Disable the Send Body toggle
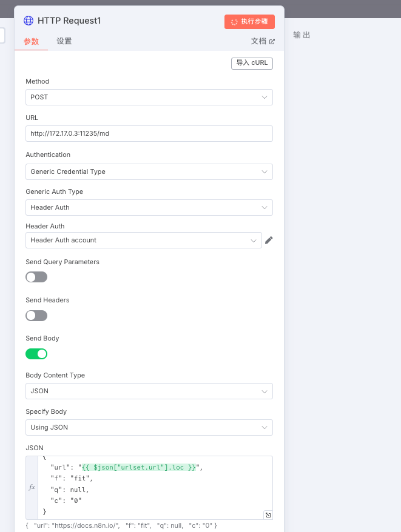401x532 pixels. [x=36, y=354]
